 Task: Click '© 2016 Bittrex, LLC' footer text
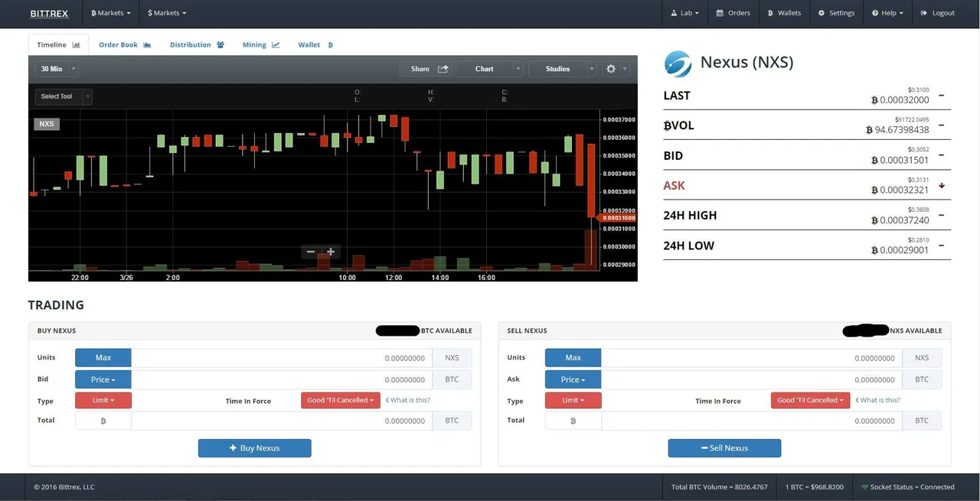[64, 487]
